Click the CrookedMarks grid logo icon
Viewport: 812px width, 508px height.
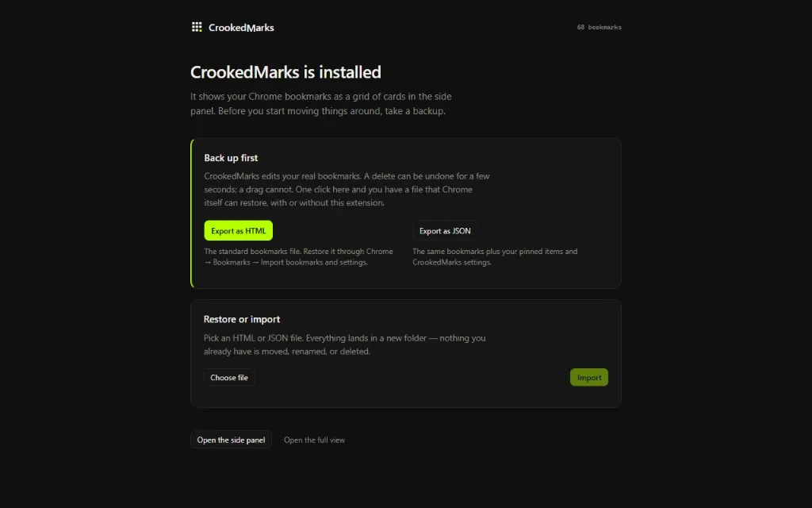point(197,27)
